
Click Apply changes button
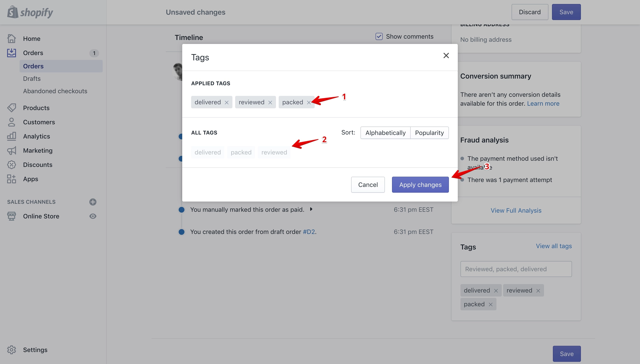coord(420,185)
